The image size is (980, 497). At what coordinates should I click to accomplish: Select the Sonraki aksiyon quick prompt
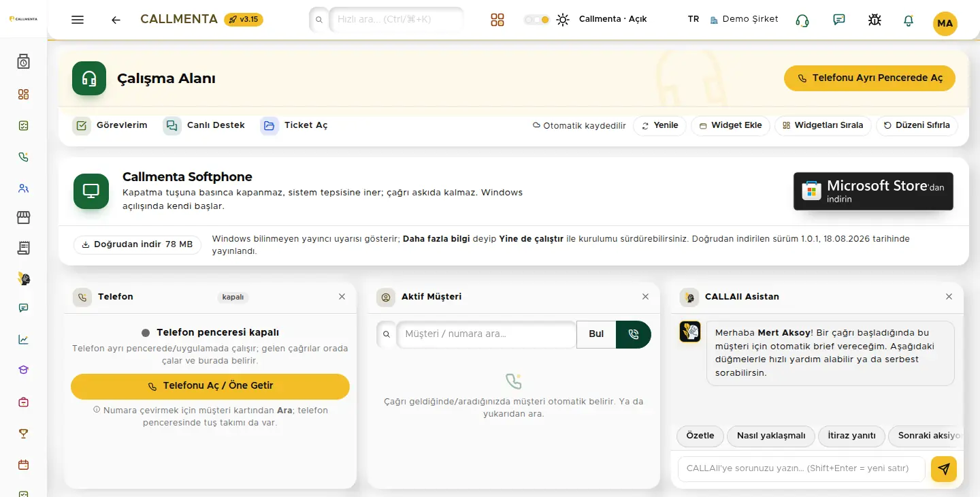(x=927, y=436)
